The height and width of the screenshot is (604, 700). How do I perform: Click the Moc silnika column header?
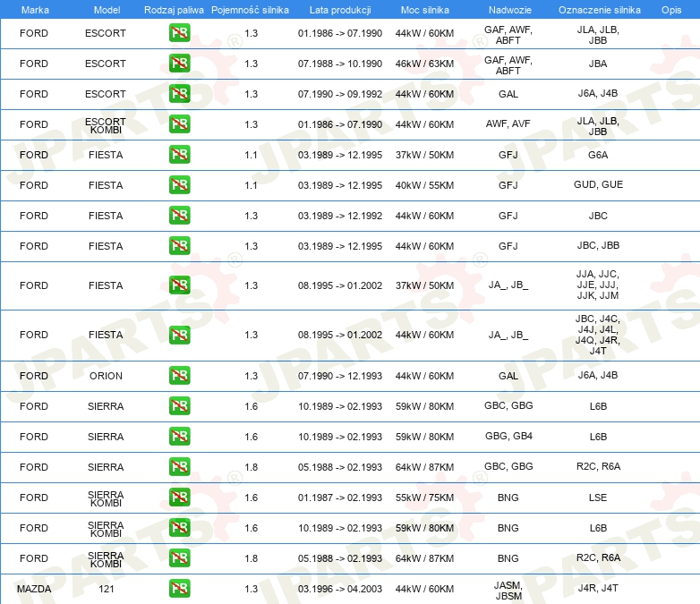(x=424, y=10)
